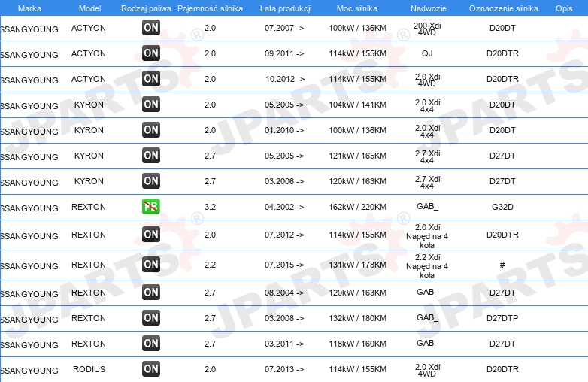Select the production date 03.2006 -> cell
This screenshot has height=382, width=588.
coord(284,181)
